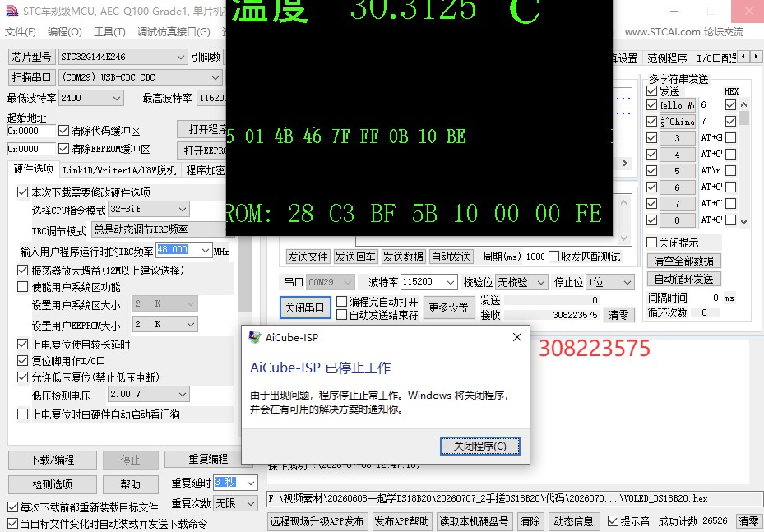Toggle 清除代码缓冲区 checkbox

click(x=63, y=131)
